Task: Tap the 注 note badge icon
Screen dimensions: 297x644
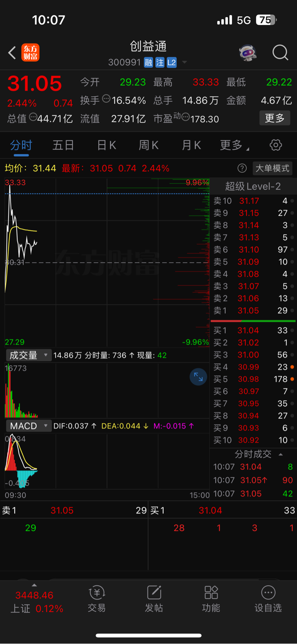Action: click(160, 62)
